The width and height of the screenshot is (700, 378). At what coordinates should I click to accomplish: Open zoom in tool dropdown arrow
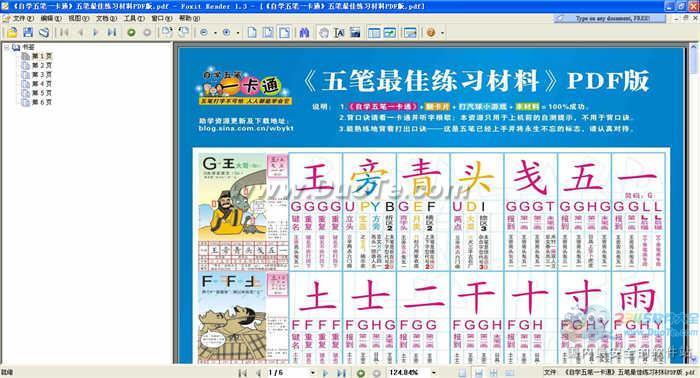point(238,33)
